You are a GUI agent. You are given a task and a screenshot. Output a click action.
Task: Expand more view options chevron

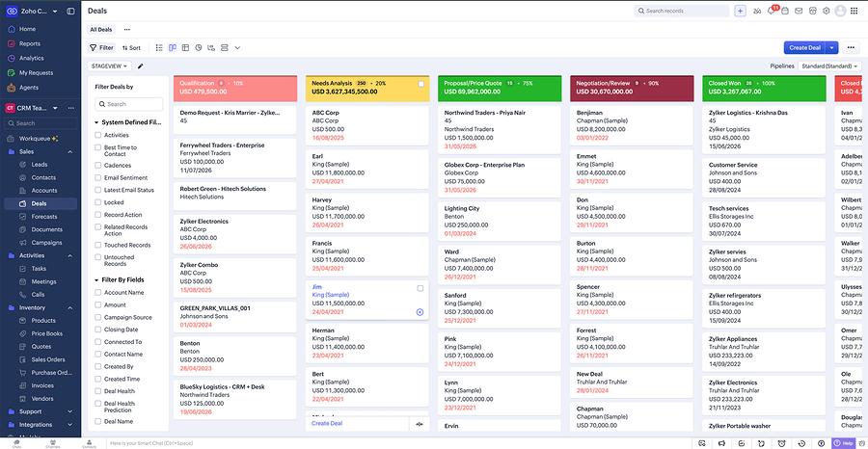coord(237,48)
